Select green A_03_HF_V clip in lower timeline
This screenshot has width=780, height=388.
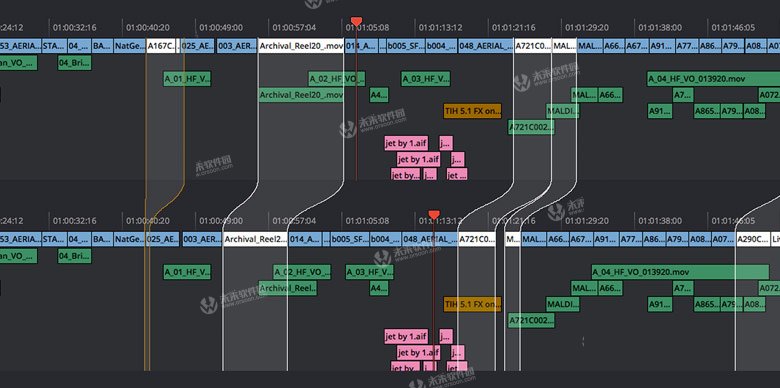pos(370,272)
